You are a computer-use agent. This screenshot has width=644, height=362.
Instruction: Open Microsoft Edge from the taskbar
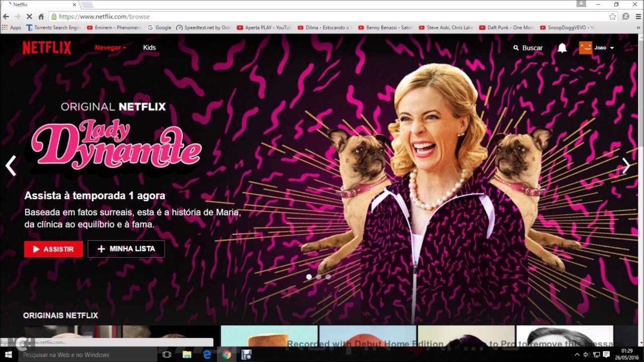point(207,354)
